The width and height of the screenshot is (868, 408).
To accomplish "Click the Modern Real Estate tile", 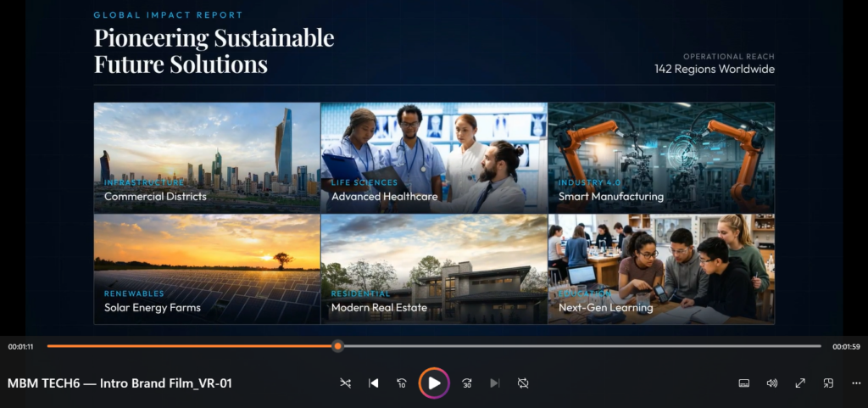I will (x=434, y=269).
